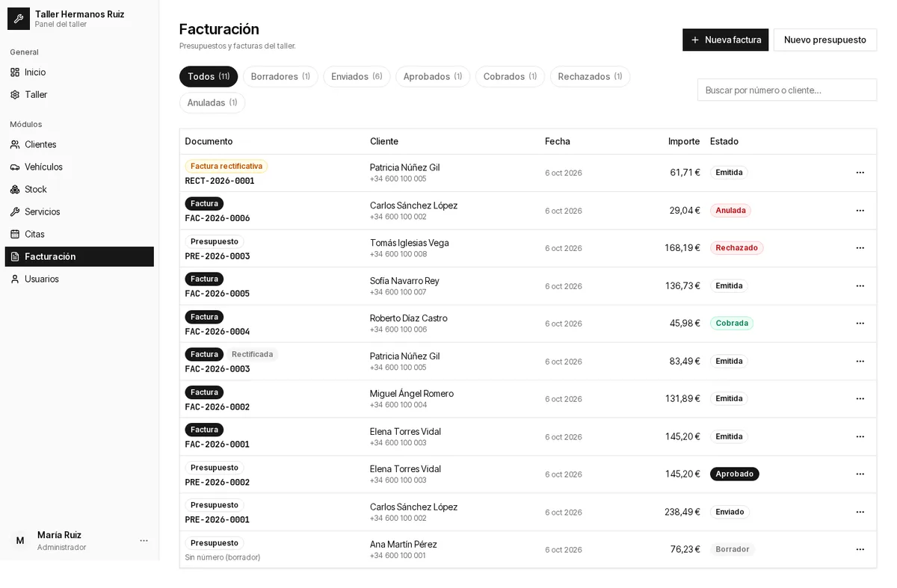Open the Citas calendar module
Screen dimensions: 897x588
[79, 235]
